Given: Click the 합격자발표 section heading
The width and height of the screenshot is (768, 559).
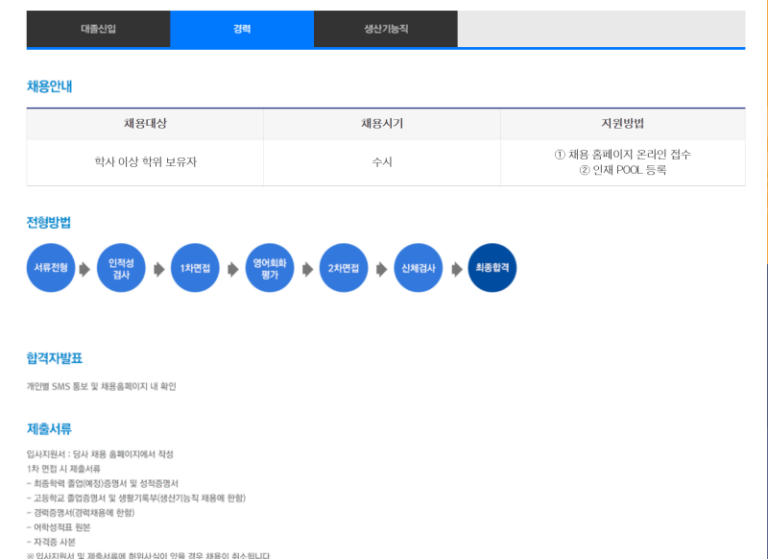Looking at the screenshot, I should [x=54, y=358].
